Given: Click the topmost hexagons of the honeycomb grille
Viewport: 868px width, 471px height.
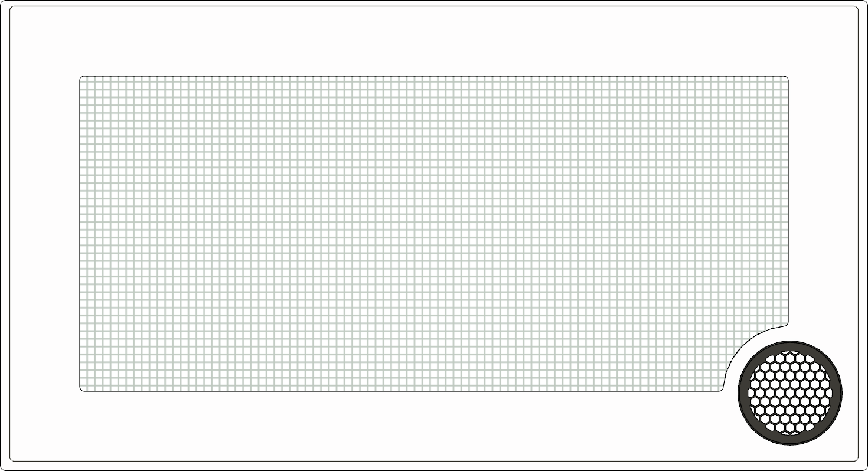Looking at the screenshot, I should click(x=790, y=356).
